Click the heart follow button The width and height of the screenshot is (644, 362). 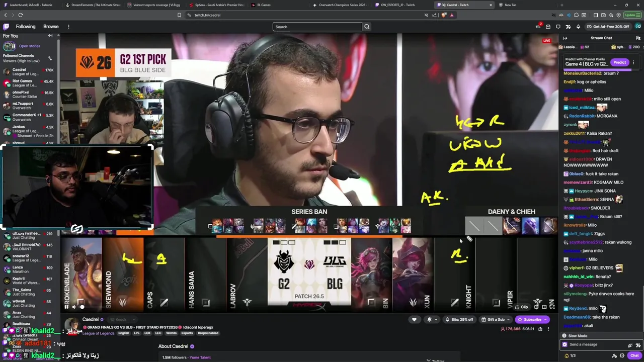(x=414, y=319)
